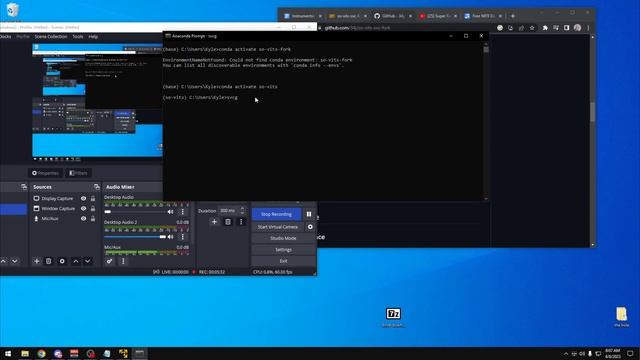Enable Studio Mode button
Viewport: 640px width, 360px height.
pyautogui.click(x=283, y=238)
